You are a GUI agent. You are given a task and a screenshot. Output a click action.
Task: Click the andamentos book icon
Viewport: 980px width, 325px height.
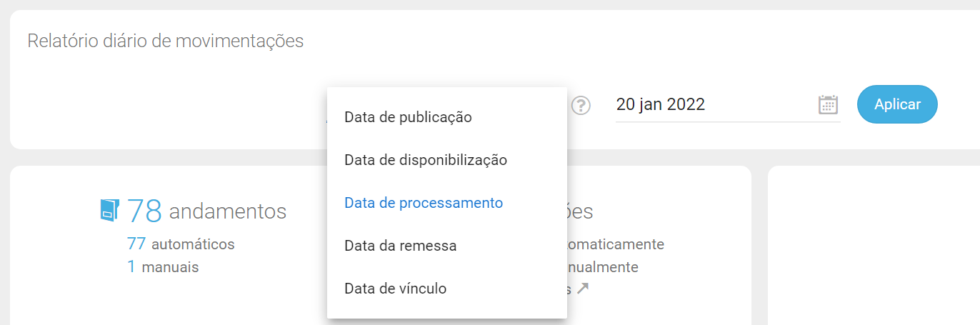point(108,210)
